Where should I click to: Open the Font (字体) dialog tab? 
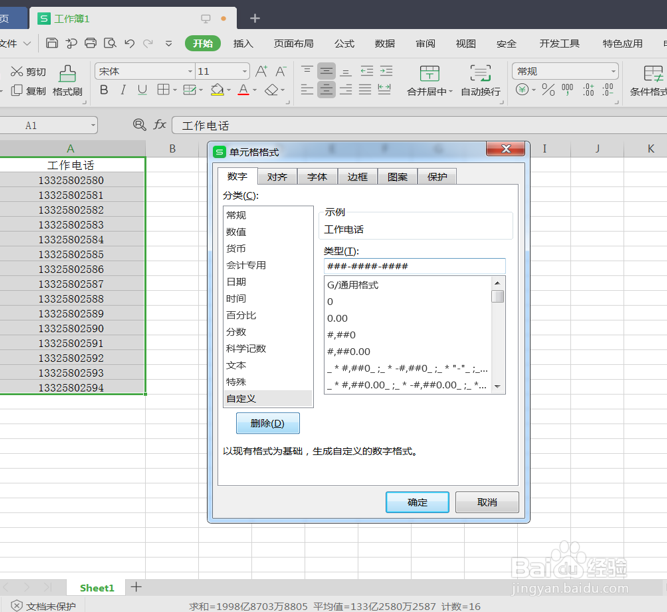click(317, 176)
